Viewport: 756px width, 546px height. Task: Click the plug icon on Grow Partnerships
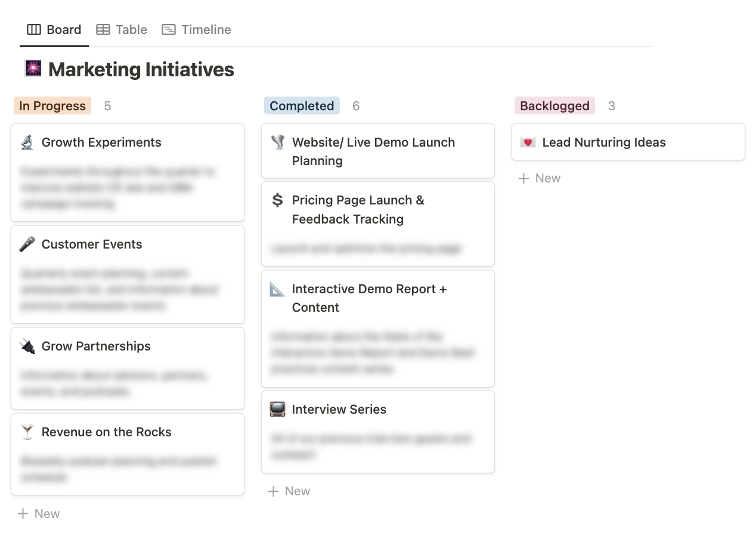coord(27,346)
